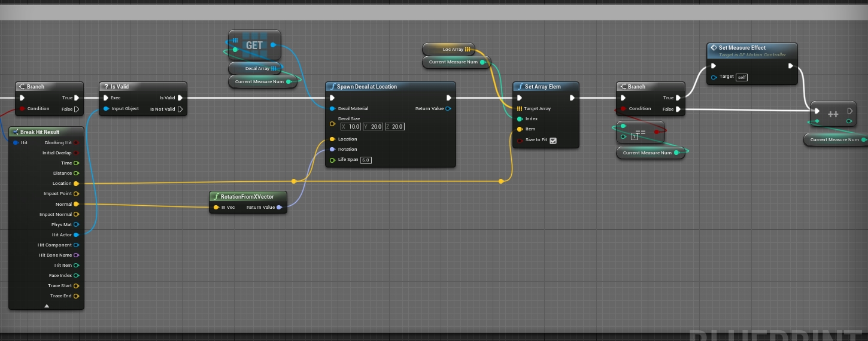Click the Trace End output pin
The image size is (868, 341).
[76, 296]
